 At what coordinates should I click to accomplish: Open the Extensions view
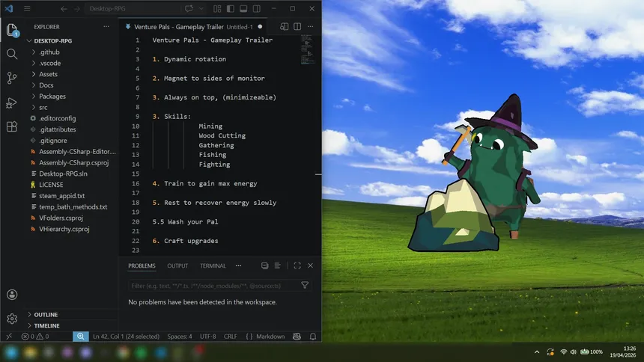coord(12,127)
